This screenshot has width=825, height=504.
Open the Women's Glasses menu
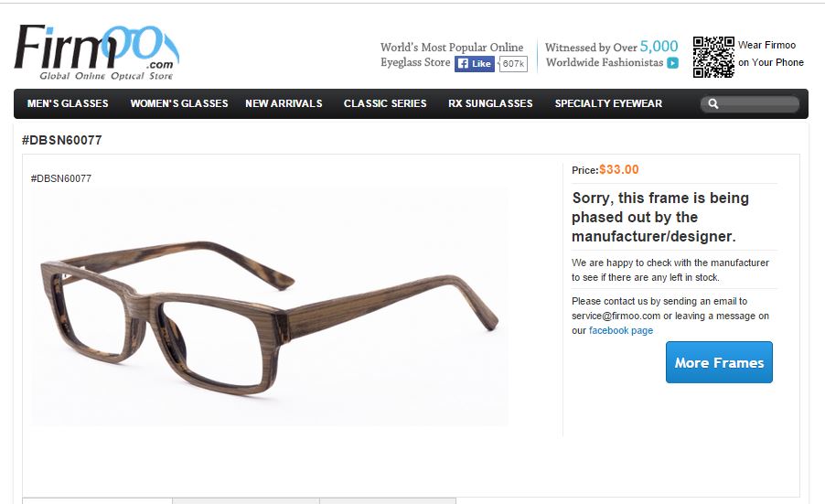point(179,103)
